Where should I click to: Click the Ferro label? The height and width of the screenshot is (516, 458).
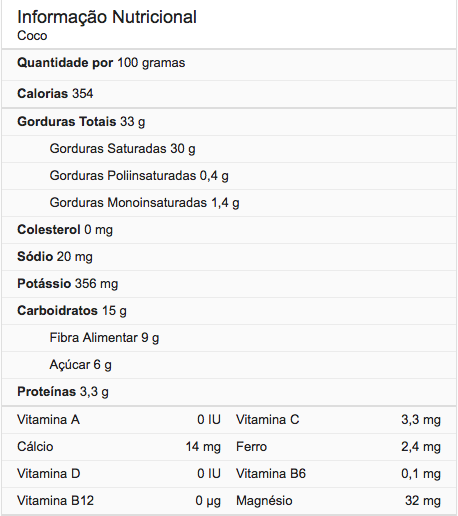251,447
